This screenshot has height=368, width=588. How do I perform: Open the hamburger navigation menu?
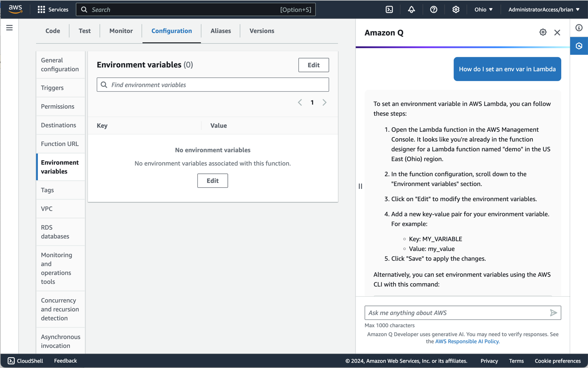click(x=9, y=28)
